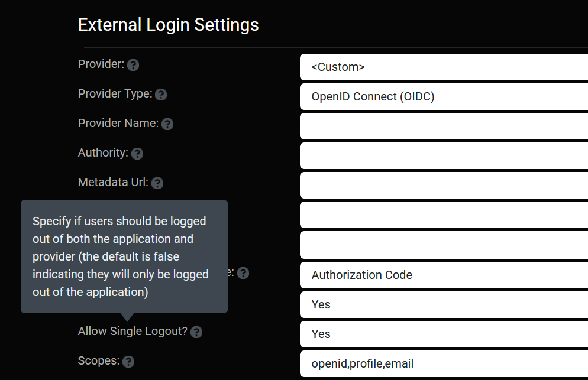Focus the Authority input field
Image resolution: width=588 pixels, height=380 pixels.
pos(444,155)
